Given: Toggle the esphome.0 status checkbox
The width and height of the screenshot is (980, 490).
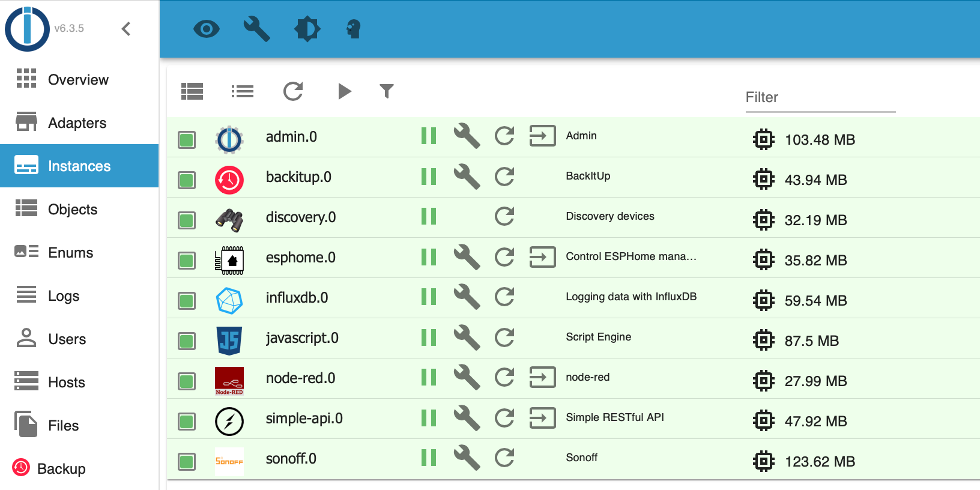Looking at the screenshot, I should pos(187,261).
